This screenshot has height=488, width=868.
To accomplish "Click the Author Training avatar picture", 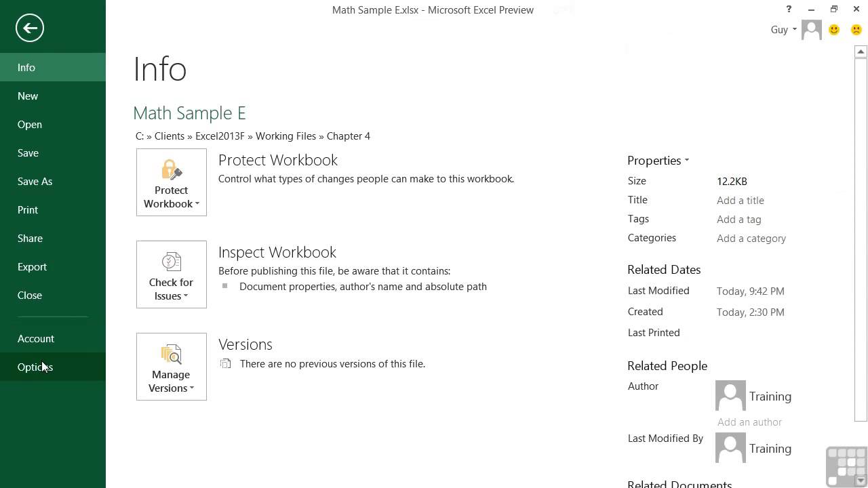I will (730, 396).
